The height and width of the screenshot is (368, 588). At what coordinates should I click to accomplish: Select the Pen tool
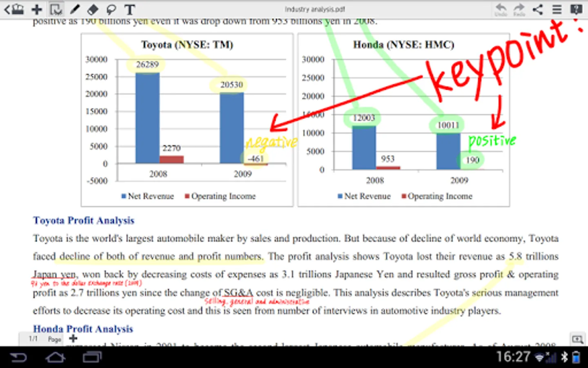tap(75, 9)
